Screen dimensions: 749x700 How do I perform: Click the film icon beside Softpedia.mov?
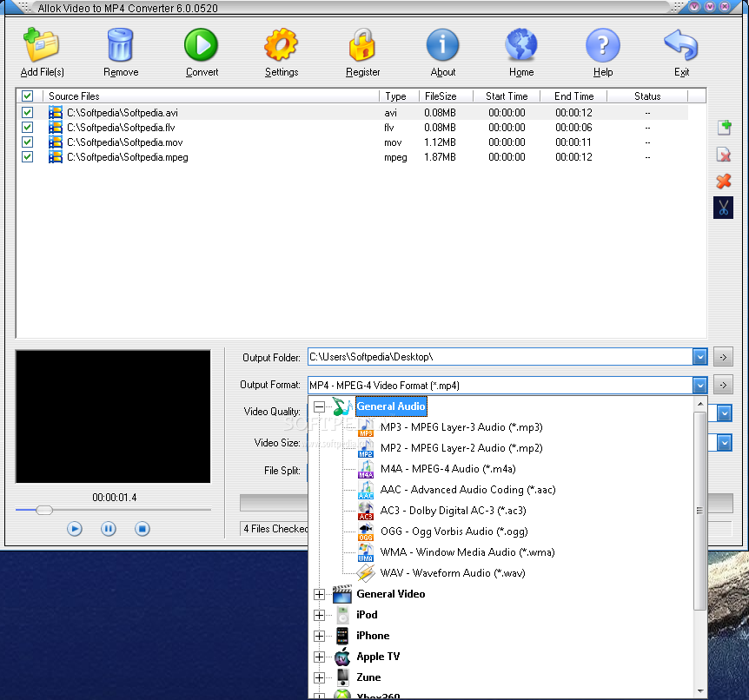[56, 142]
